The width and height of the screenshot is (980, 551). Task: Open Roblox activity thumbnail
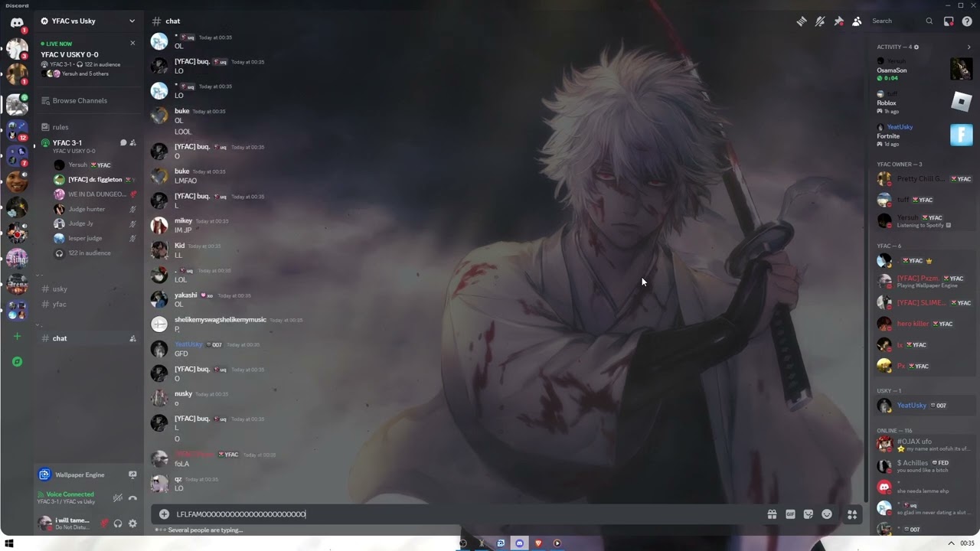[961, 101]
